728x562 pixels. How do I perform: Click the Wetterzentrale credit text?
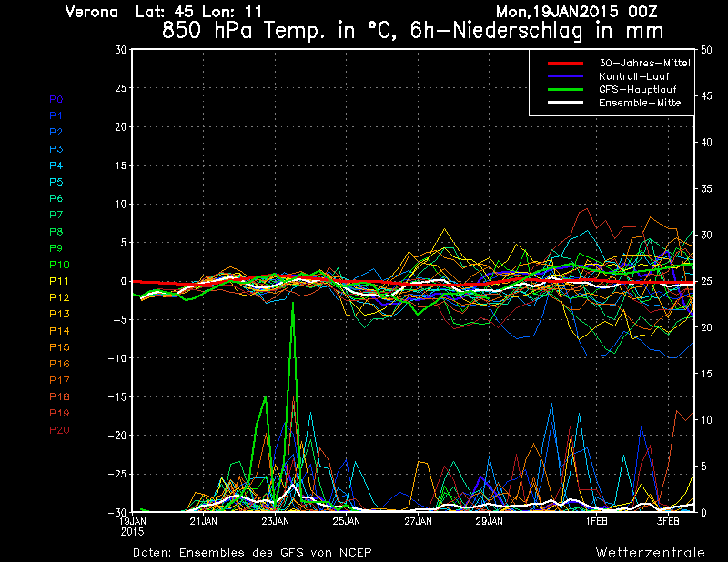(651, 552)
